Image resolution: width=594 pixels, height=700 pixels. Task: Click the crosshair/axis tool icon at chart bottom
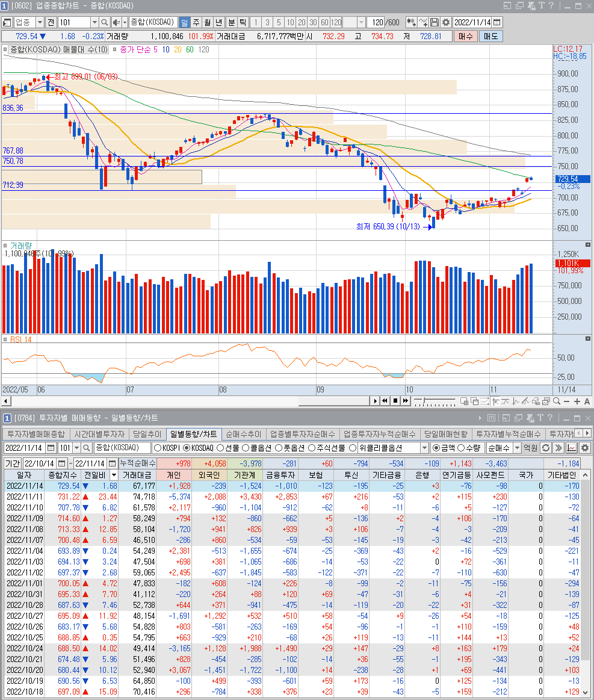(x=495, y=401)
